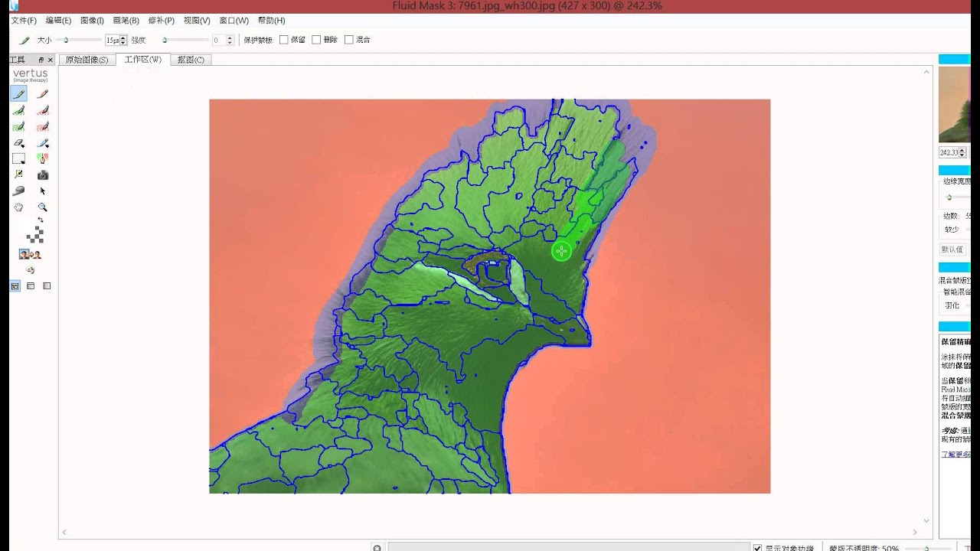Enable the 混合 protect mask checkbox
Viewport: 980px width, 551px height.
tap(349, 40)
